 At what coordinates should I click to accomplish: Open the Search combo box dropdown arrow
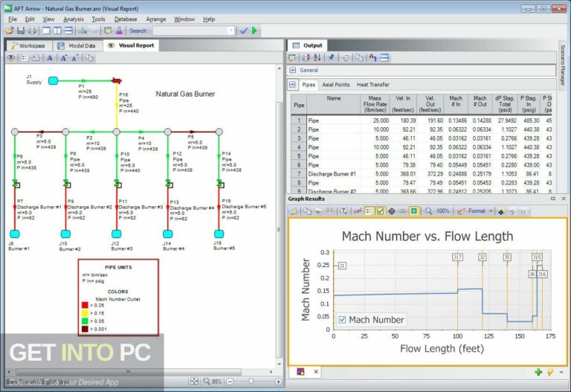pyautogui.click(x=230, y=31)
